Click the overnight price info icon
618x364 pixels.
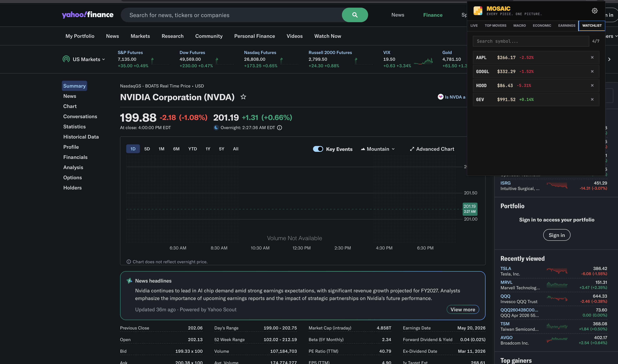279,128
